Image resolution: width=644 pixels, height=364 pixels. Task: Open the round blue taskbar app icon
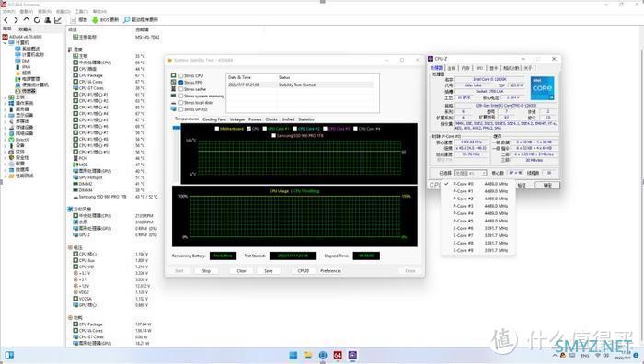click(323, 356)
